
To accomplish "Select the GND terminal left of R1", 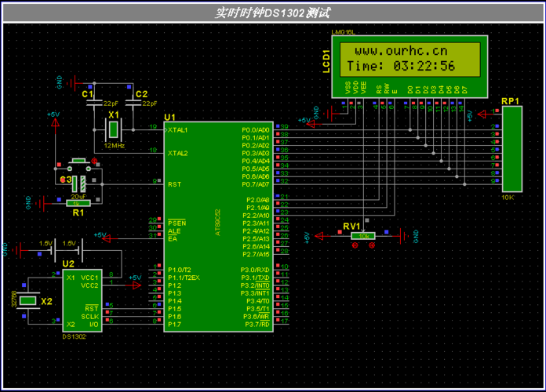I will click(x=42, y=203).
